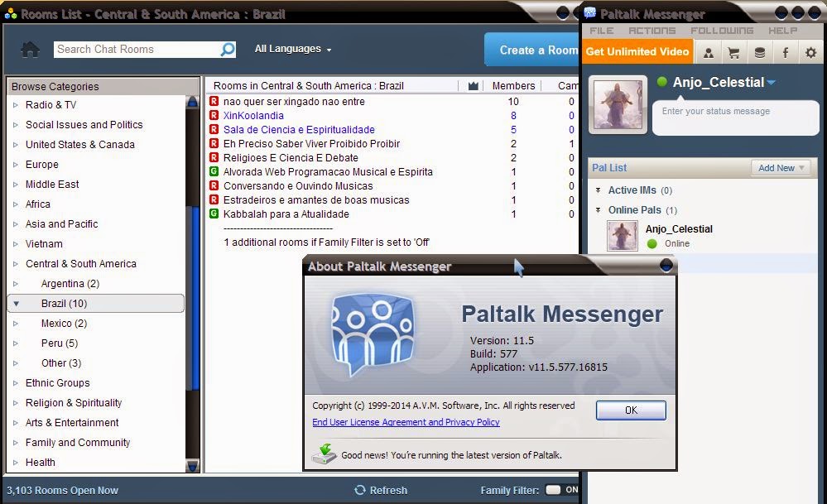Click the categories scrollbar down arrow
Viewport: 827px width, 504px height.
point(193,466)
